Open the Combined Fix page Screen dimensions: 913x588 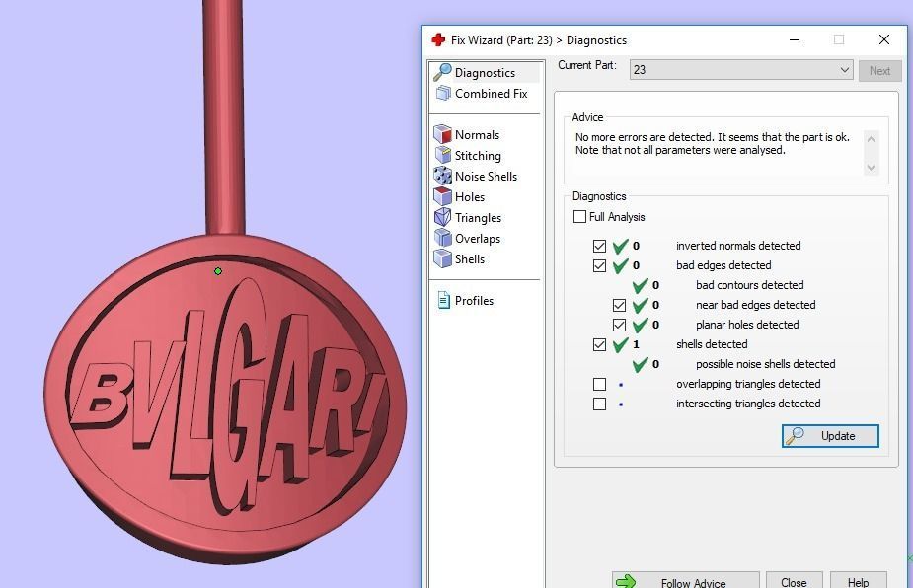482,93
